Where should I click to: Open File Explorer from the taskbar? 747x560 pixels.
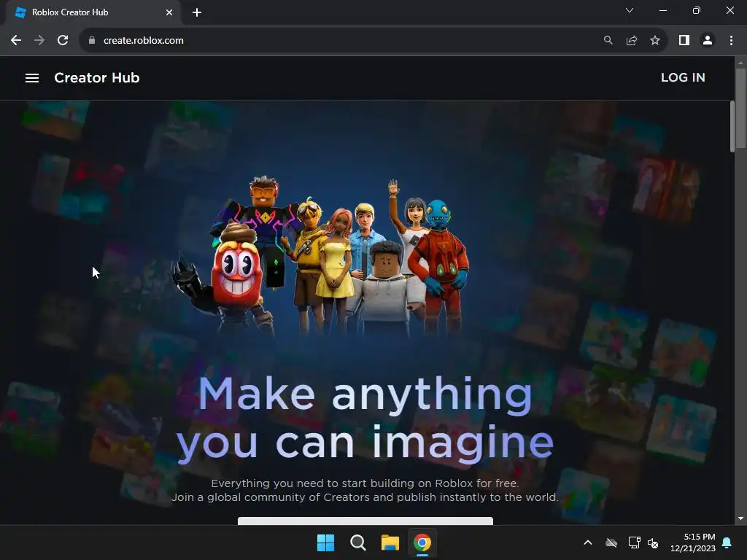390,542
